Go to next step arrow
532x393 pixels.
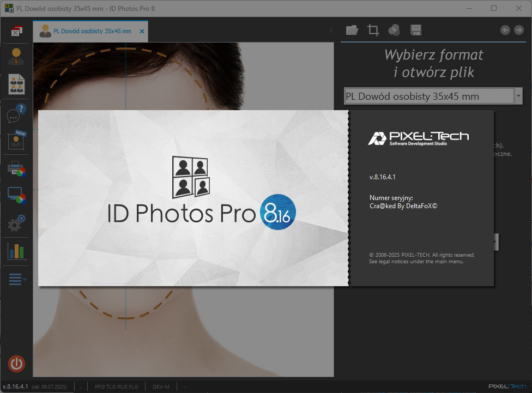[519, 30]
